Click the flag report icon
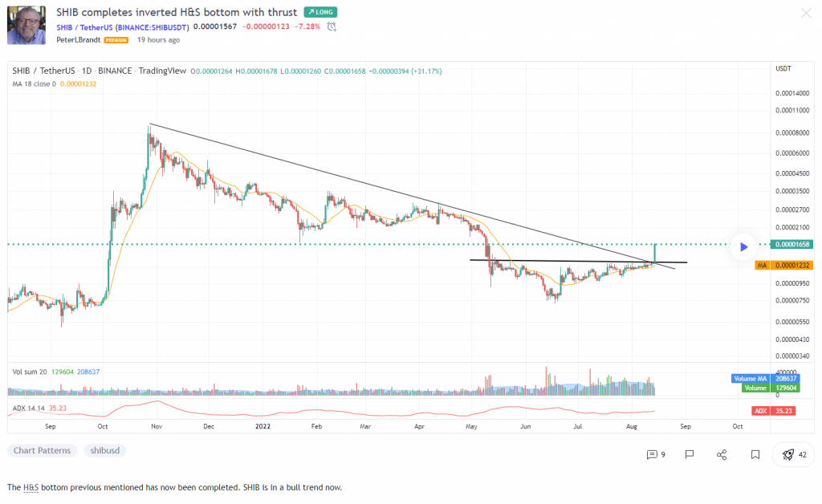 [689, 454]
